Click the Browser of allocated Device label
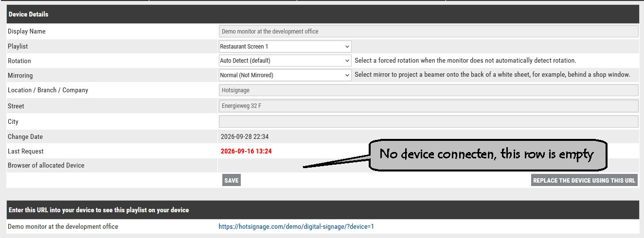The image size is (644, 238). pos(46,165)
